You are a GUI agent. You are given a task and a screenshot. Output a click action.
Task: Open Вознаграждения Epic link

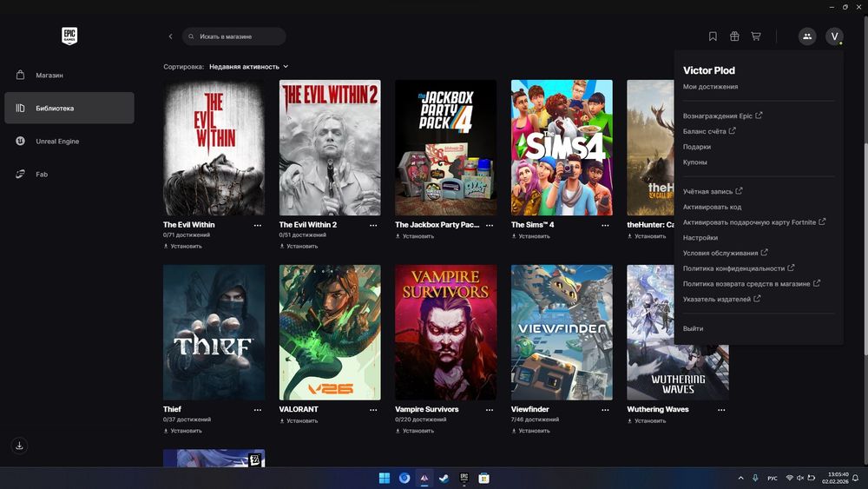(722, 116)
